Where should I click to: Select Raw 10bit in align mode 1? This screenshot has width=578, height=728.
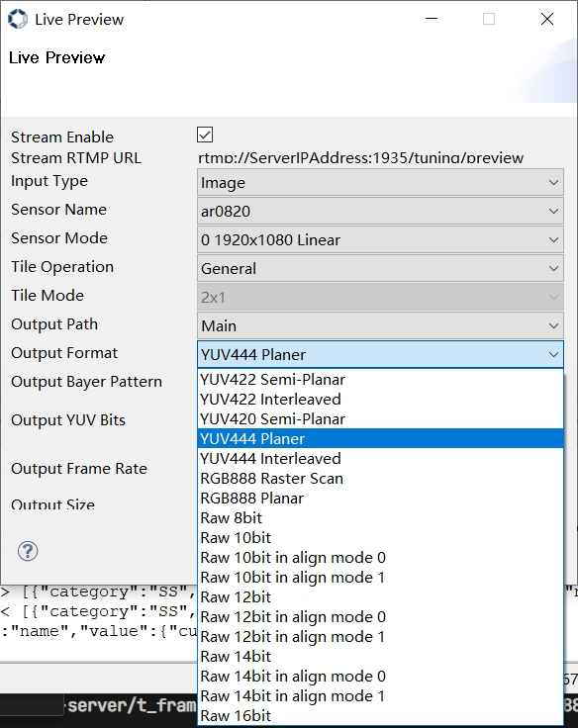[380, 578]
